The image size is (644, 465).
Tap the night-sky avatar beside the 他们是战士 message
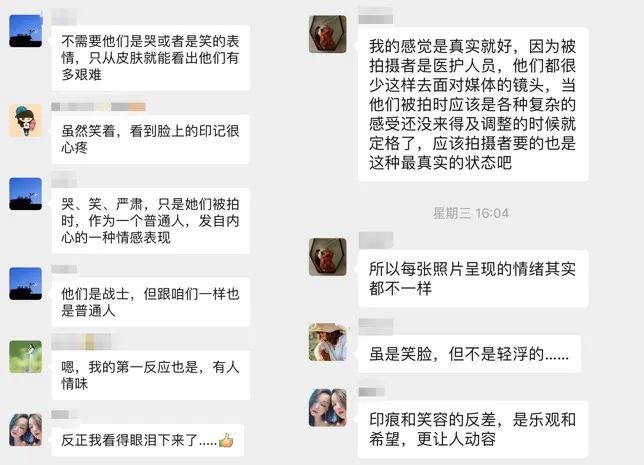pyautogui.click(x=25, y=283)
